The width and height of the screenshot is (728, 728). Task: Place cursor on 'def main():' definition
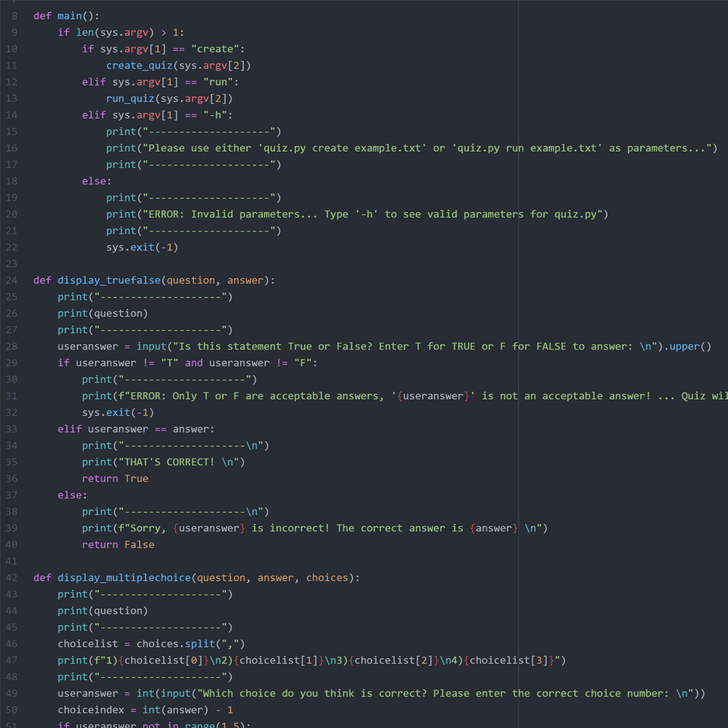[x=66, y=16]
